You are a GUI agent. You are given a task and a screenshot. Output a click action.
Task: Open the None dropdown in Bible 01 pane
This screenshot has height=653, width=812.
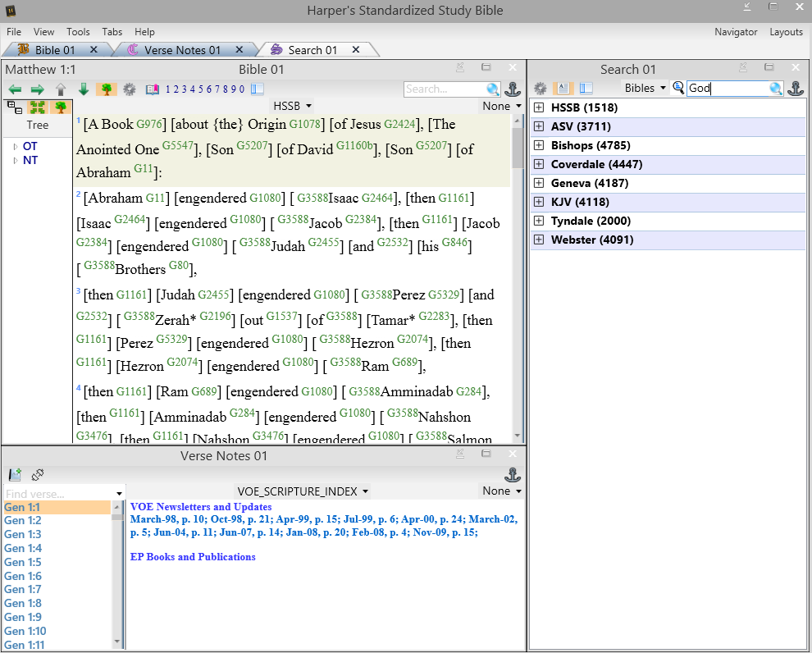pos(502,106)
